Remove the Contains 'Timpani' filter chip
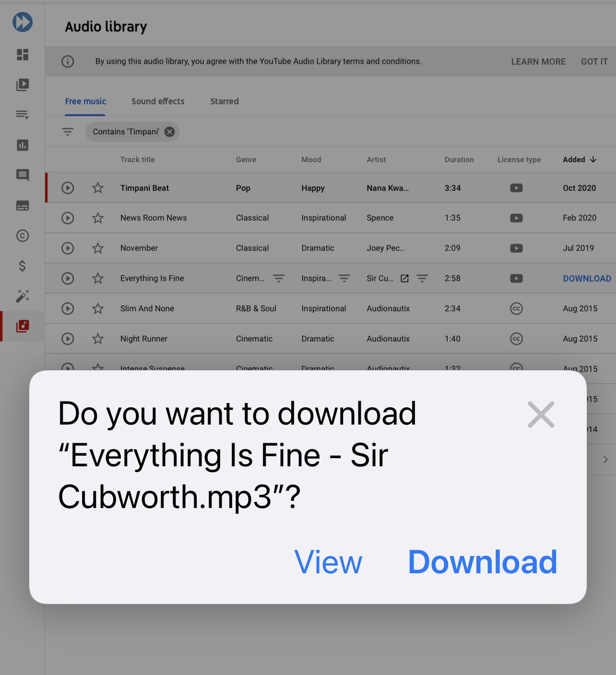This screenshot has width=616, height=675. tap(169, 131)
